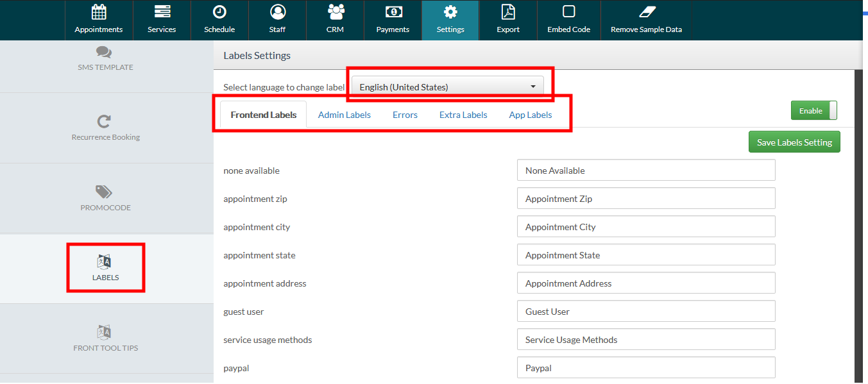Click the 'appointment zip' row label
The image size is (868, 384).
255,199
